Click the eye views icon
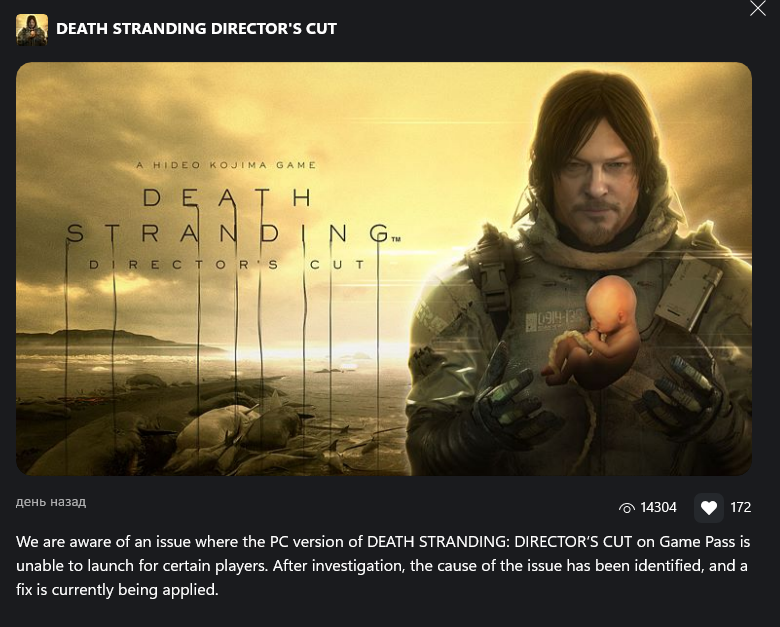 coord(627,508)
